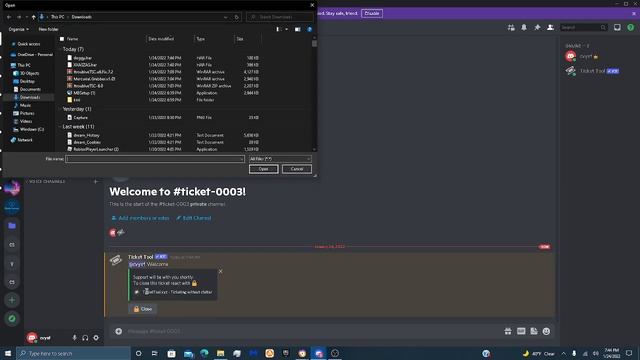Image resolution: width=640 pixels, height=360 pixels.
Task: Open pinned messages in Discord header
Action: [x=537, y=27]
